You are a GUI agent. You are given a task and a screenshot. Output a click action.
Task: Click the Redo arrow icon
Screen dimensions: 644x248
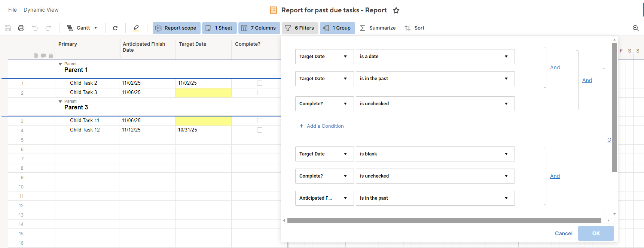click(48, 28)
